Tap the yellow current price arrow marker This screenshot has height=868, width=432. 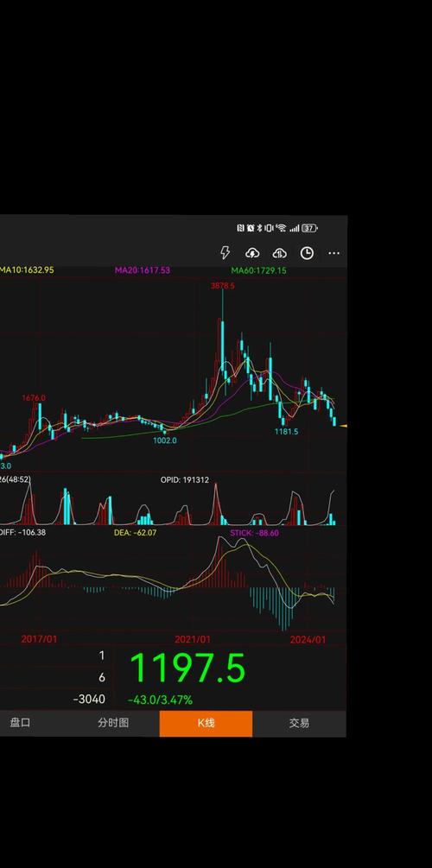(343, 426)
